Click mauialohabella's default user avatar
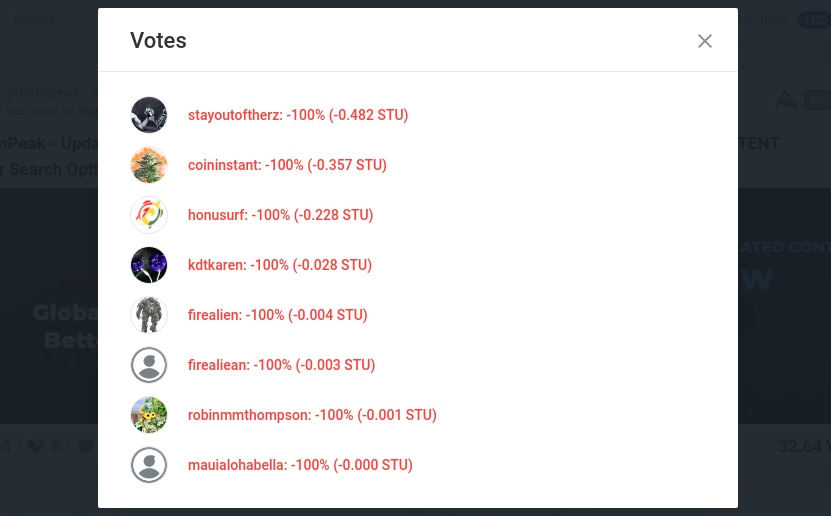The width and height of the screenshot is (831, 516). click(149, 465)
